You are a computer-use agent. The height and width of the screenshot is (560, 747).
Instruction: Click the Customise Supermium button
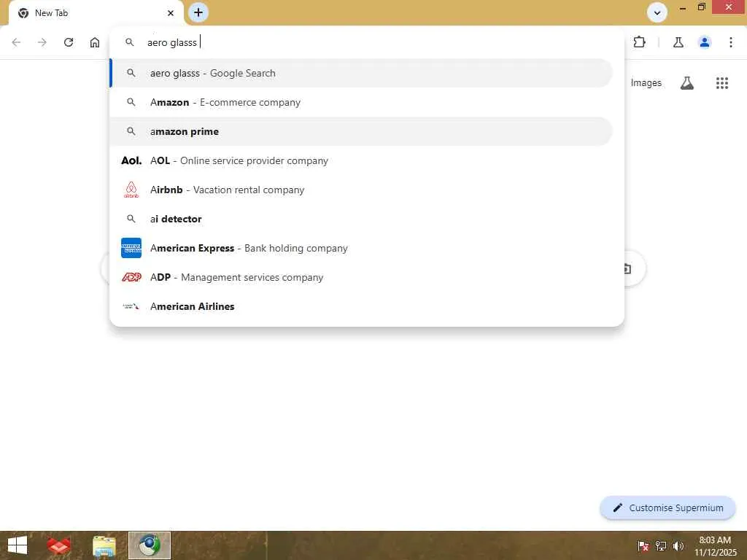pyautogui.click(x=668, y=507)
